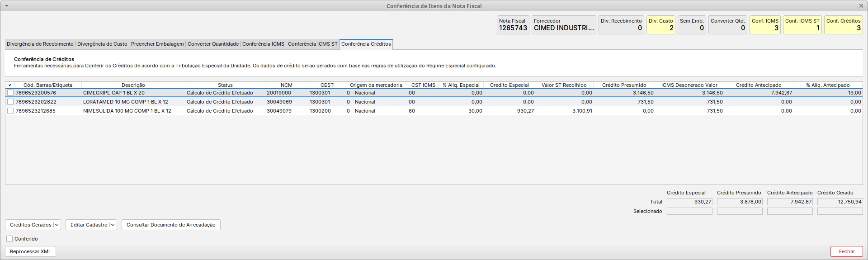The image size is (868, 260).
Task: Tick the NIMESULIDA 100 MG row checkbox
Action: coord(10,111)
